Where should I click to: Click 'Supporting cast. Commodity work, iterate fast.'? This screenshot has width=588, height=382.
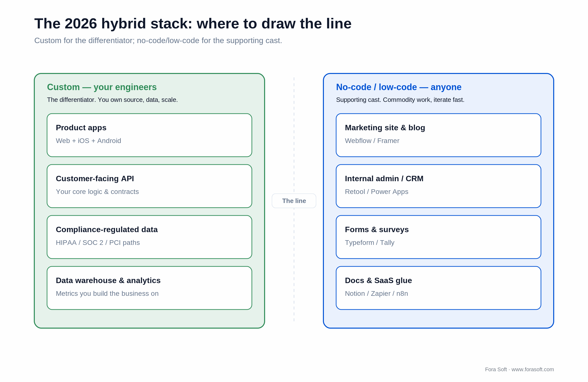(x=400, y=100)
